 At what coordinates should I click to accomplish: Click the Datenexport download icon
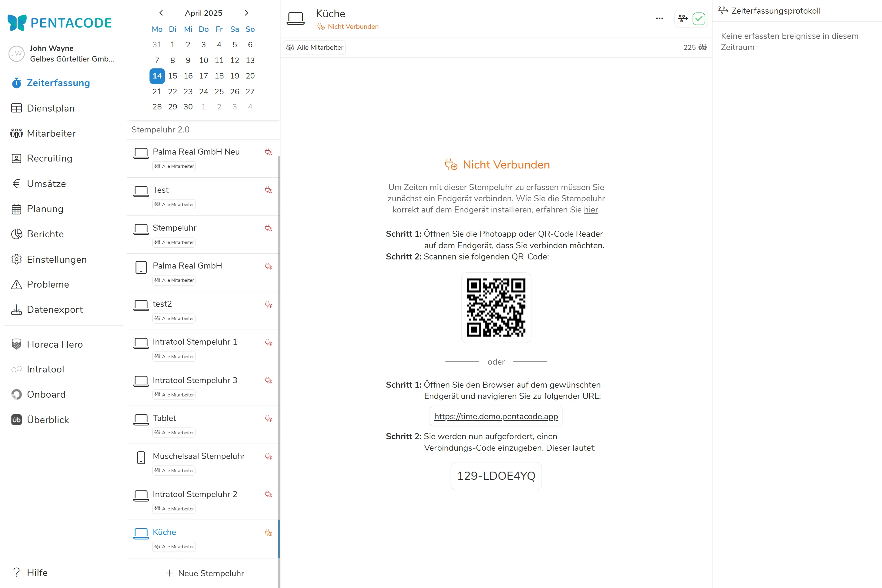[16, 309]
